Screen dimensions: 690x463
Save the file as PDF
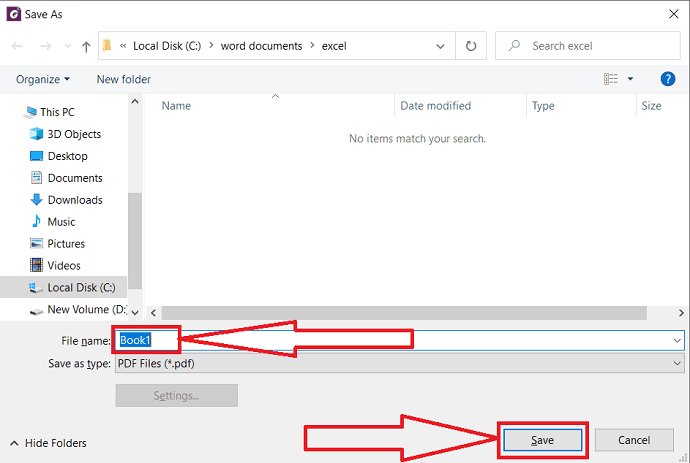pyautogui.click(x=543, y=440)
